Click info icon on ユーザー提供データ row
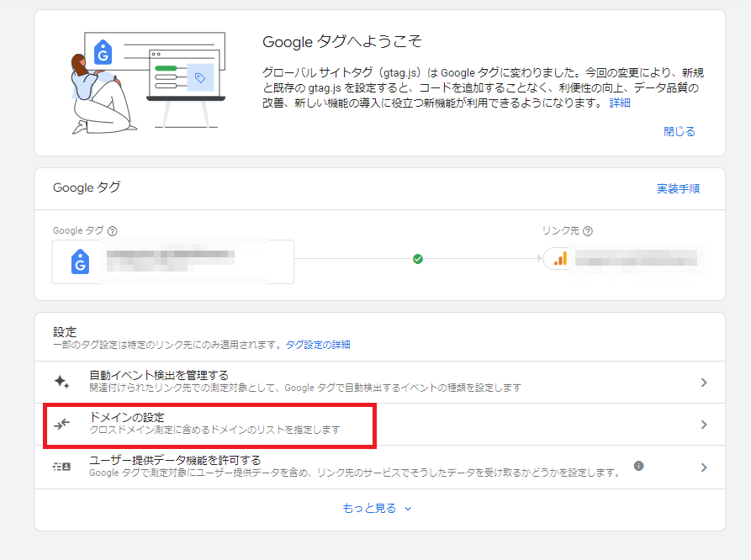 [x=638, y=466]
